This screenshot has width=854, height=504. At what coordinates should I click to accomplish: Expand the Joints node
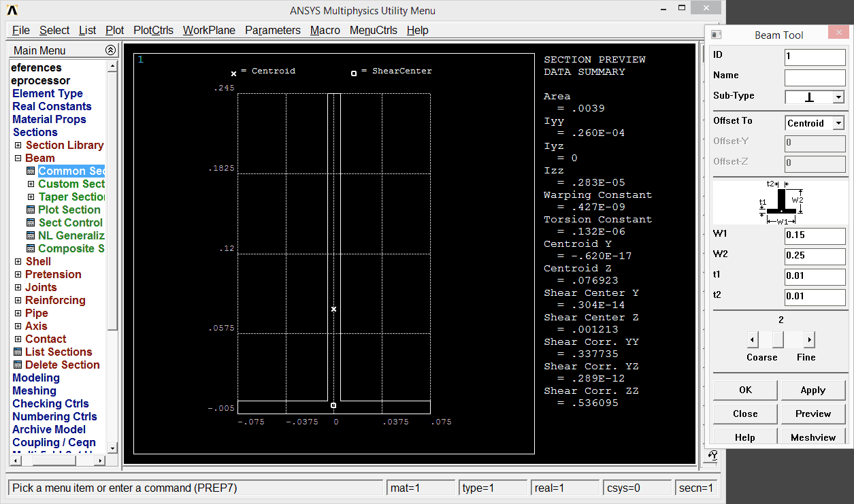[18, 288]
